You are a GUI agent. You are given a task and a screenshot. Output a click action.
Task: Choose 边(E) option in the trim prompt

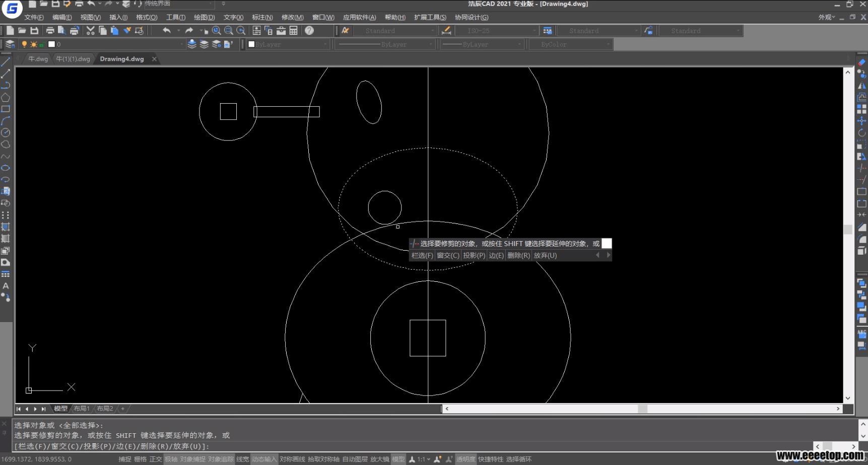(x=496, y=255)
